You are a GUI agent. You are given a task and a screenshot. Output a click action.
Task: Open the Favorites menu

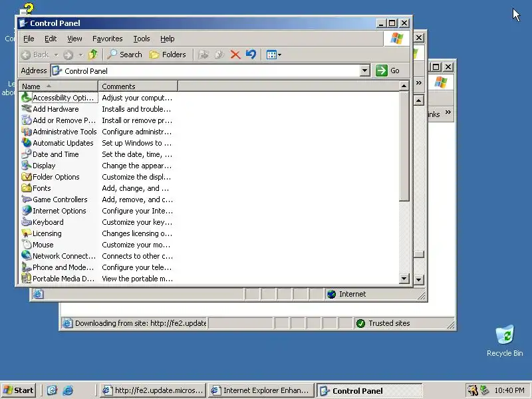(107, 39)
